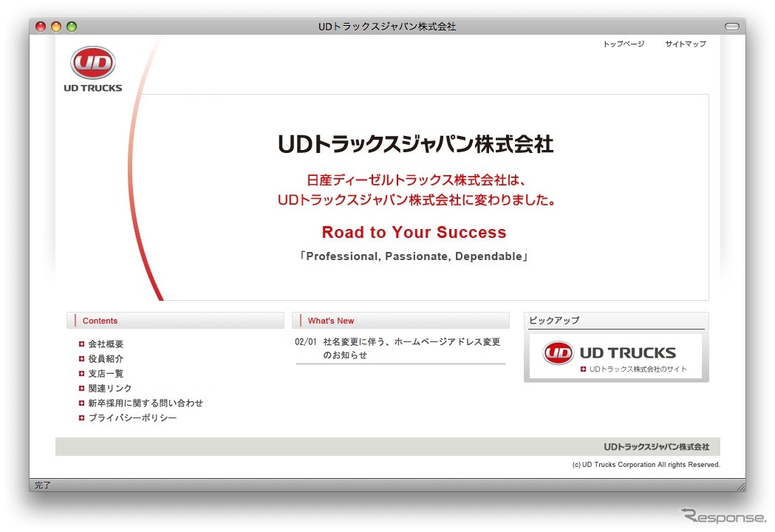Click the Professional, Passionate, Dependable tagline
The width and height of the screenshot is (775, 532).
(x=414, y=256)
